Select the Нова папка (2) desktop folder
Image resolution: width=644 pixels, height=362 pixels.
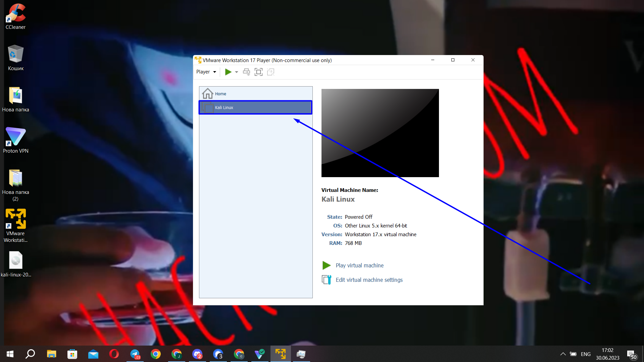click(x=15, y=185)
